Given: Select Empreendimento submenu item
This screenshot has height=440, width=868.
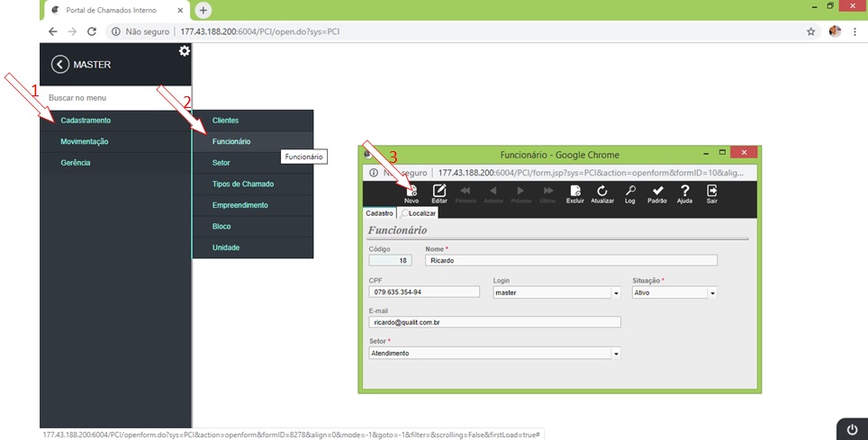Looking at the screenshot, I should 253,205.
